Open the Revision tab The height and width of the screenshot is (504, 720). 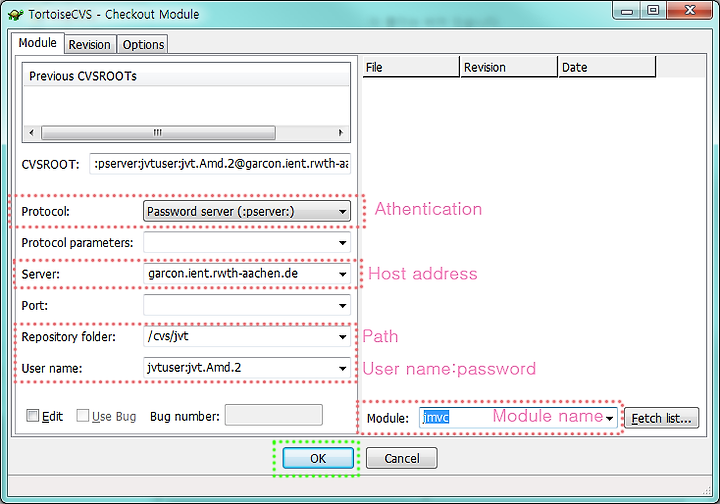point(90,45)
